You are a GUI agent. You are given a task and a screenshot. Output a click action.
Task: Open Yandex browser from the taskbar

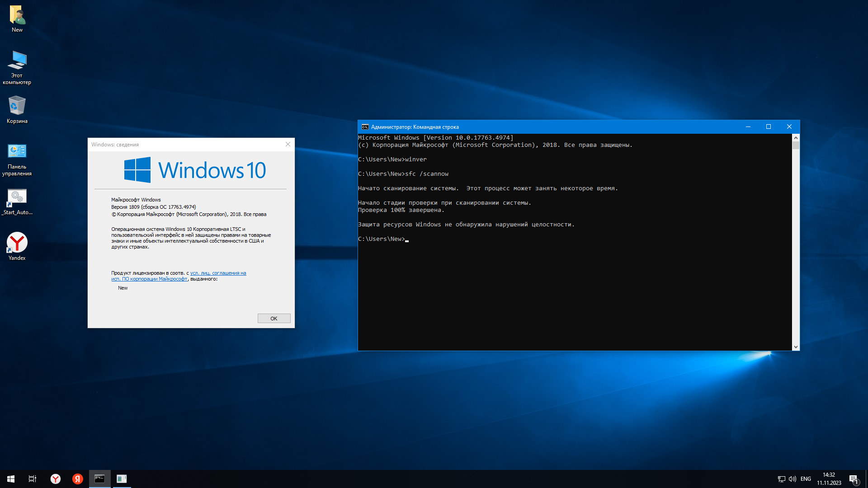click(55, 479)
